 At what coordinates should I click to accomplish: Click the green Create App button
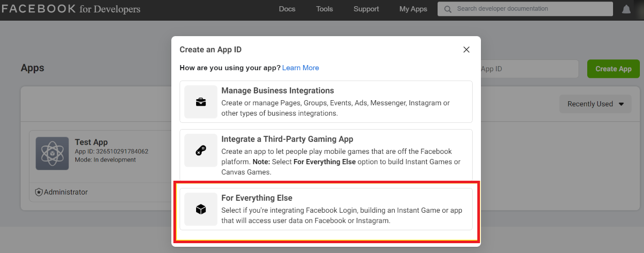(614, 69)
